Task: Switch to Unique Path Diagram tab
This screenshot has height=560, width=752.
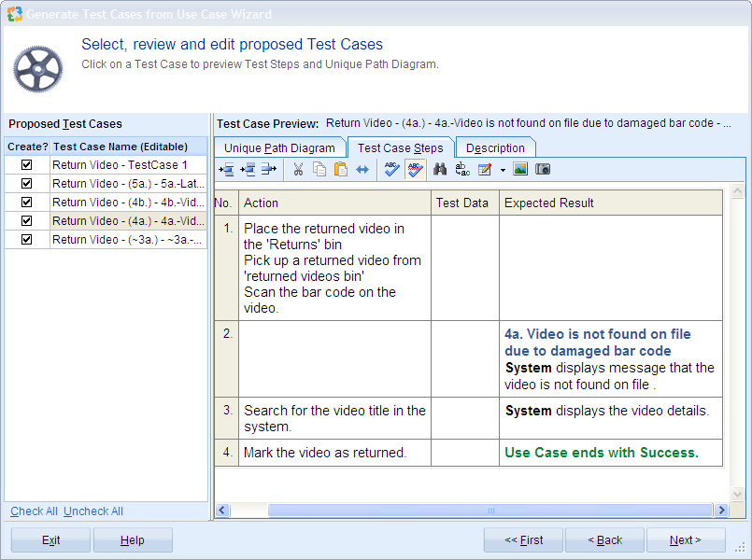Action: 279,148
